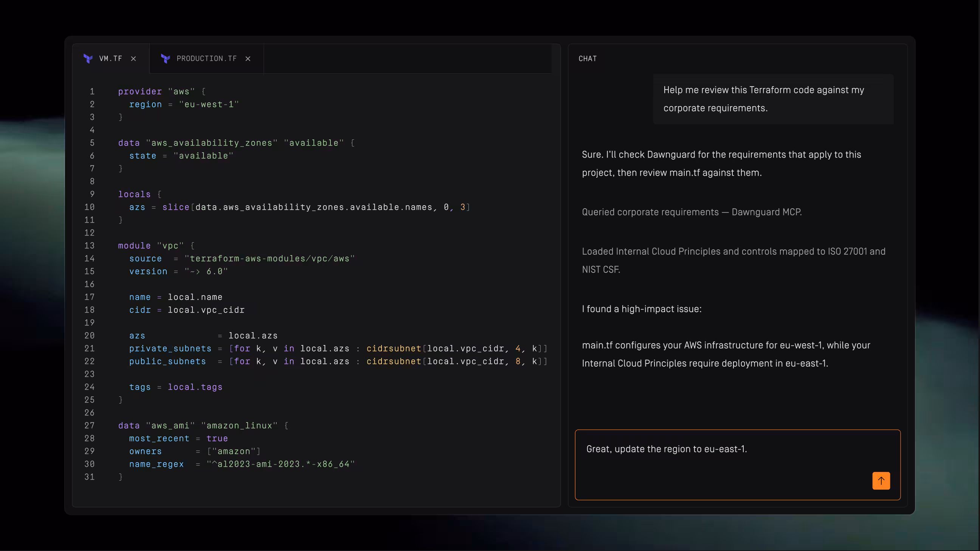Click the locals keyword
Image resolution: width=980 pixels, height=551 pixels.
(x=134, y=194)
